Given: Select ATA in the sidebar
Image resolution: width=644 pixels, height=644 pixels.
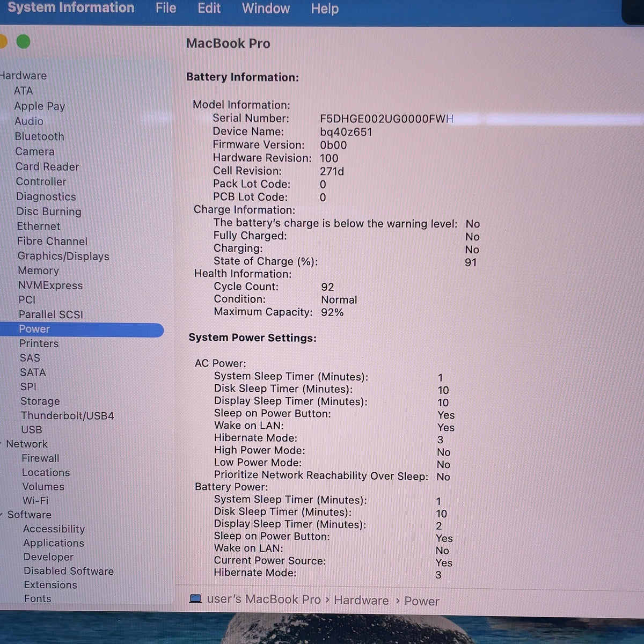Looking at the screenshot, I should click(24, 91).
